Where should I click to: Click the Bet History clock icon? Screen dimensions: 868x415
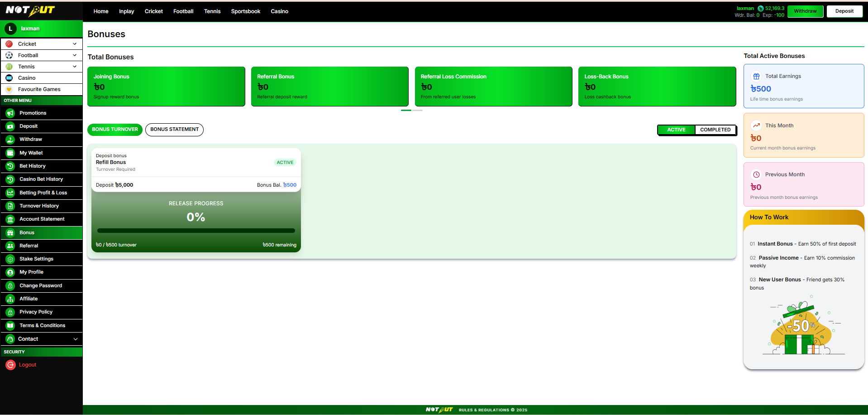pyautogui.click(x=10, y=166)
